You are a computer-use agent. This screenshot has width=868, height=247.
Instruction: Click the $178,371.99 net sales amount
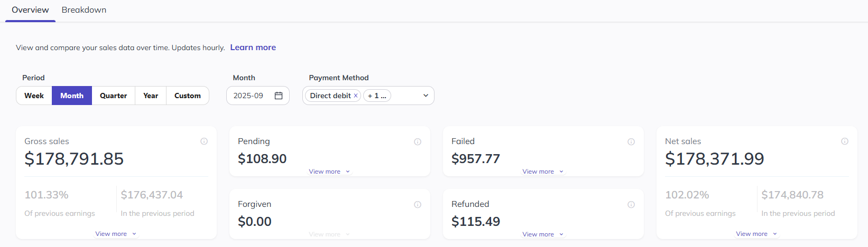[715, 159]
